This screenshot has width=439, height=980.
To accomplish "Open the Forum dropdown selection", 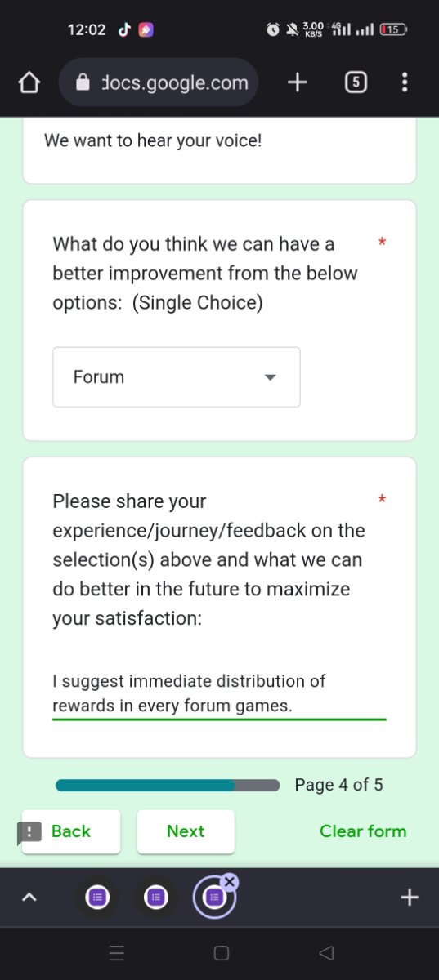I will tap(177, 377).
